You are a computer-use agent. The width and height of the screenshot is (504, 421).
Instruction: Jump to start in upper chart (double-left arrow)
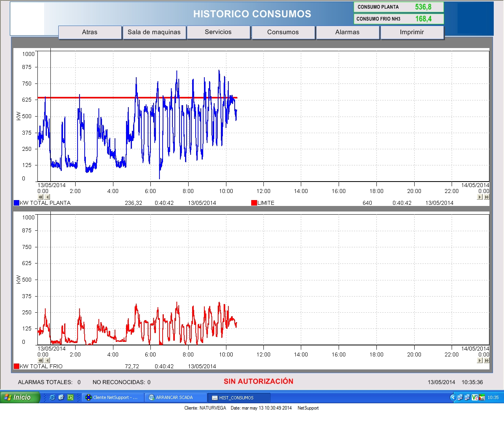pyautogui.click(x=41, y=197)
